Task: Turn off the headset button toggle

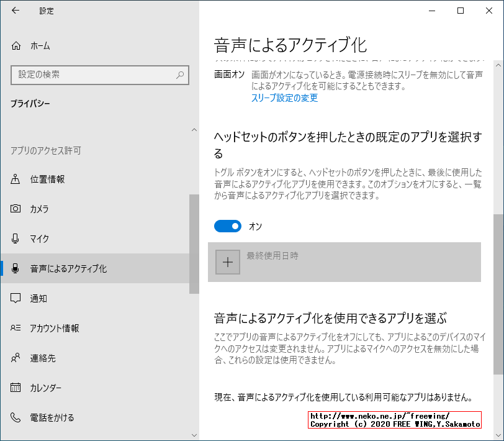Action: [x=228, y=225]
